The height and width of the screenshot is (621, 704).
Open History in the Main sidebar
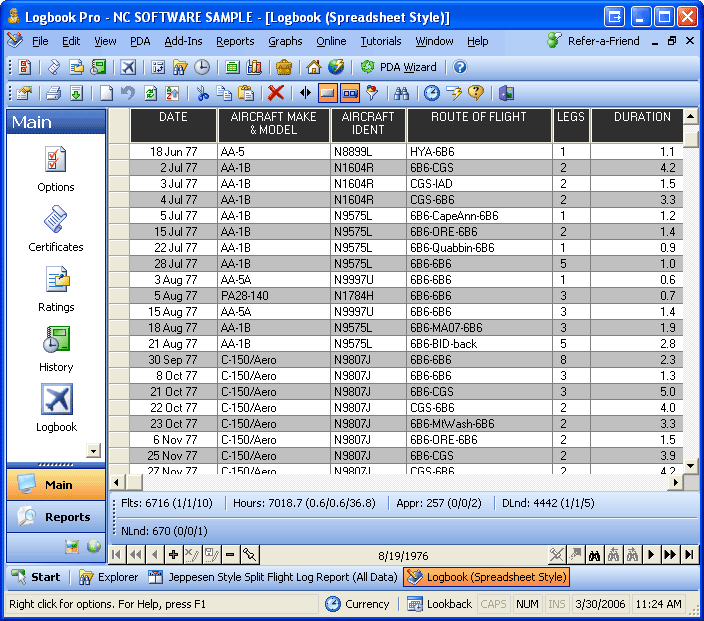tap(56, 349)
